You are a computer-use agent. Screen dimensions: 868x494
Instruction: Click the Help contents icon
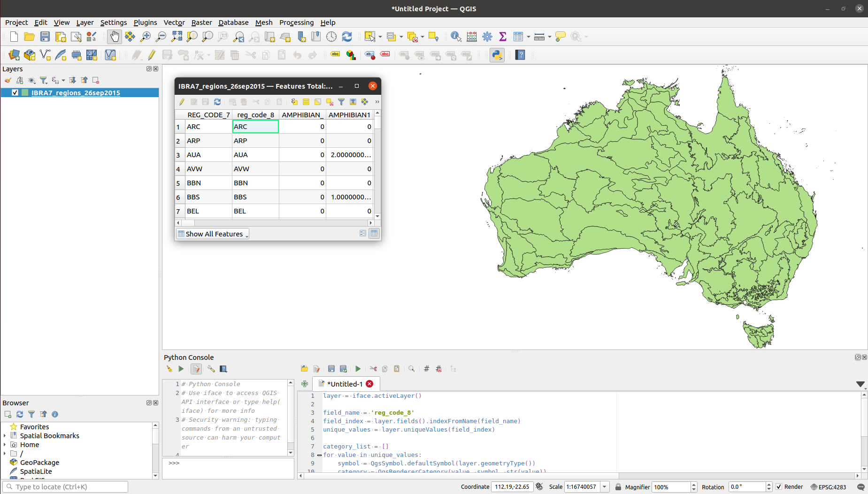click(520, 55)
